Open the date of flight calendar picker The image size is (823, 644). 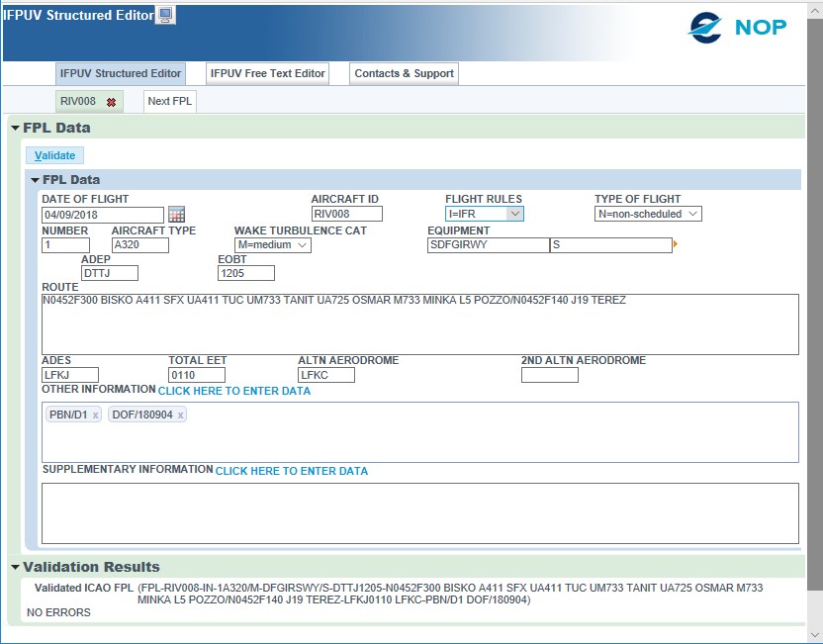[176, 214]
